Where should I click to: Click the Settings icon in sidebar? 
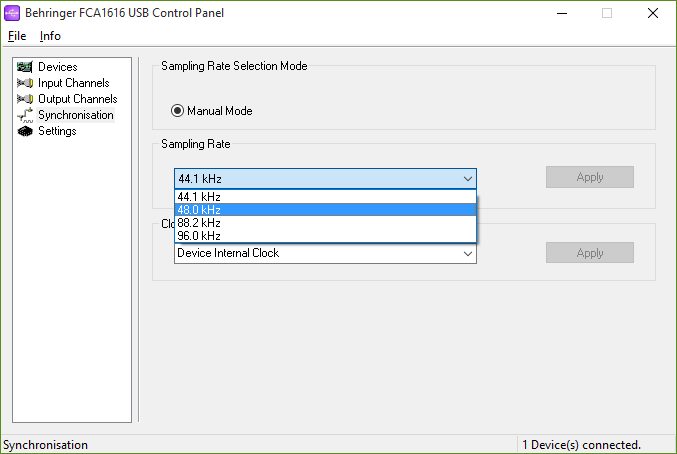pos(25,131)
